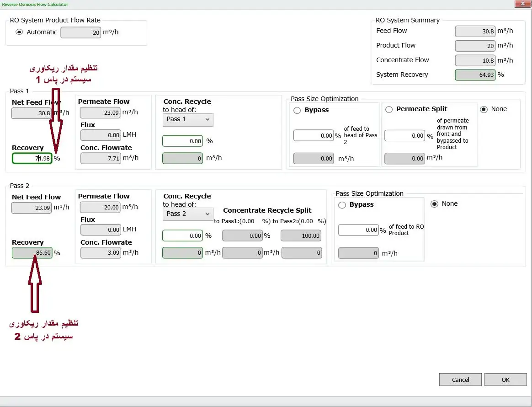The height and width of the screenshot is (407, 532).
Task: Click the Automatic product flow rate field
Action: (x=80, y=32)
